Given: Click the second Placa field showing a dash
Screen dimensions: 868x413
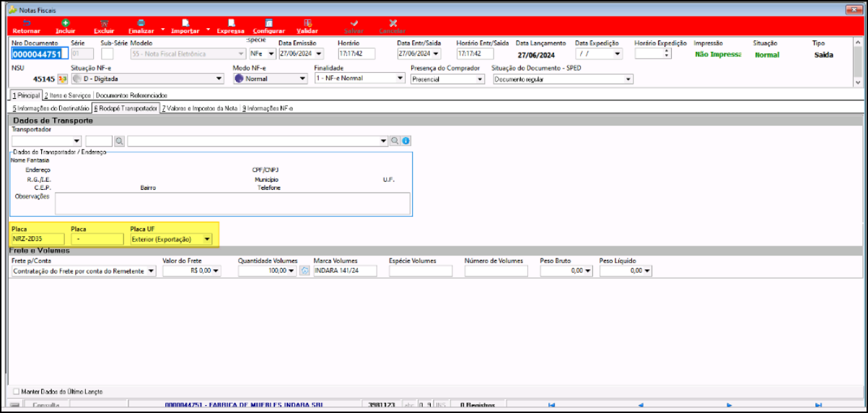Looking at the screenshot, I should 97,239.
